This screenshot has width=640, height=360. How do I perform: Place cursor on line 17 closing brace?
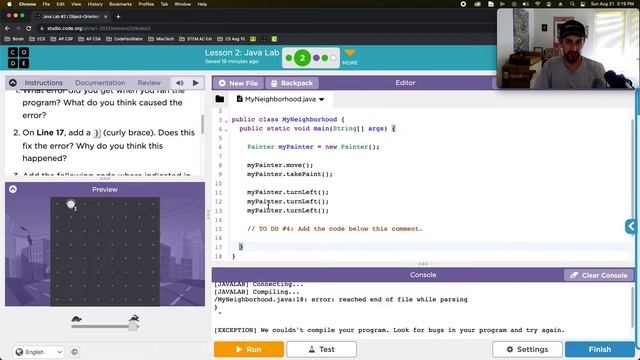[x=241, y=247]
